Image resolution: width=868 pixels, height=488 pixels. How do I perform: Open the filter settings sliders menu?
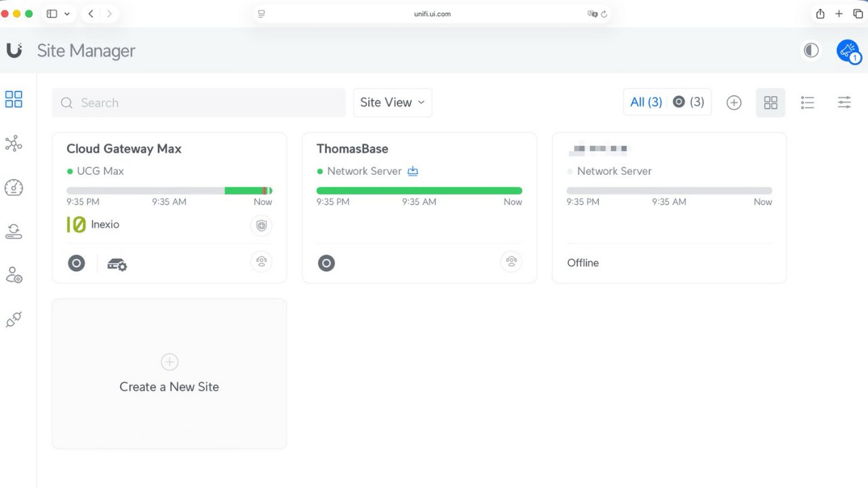(x=844, y=103)
